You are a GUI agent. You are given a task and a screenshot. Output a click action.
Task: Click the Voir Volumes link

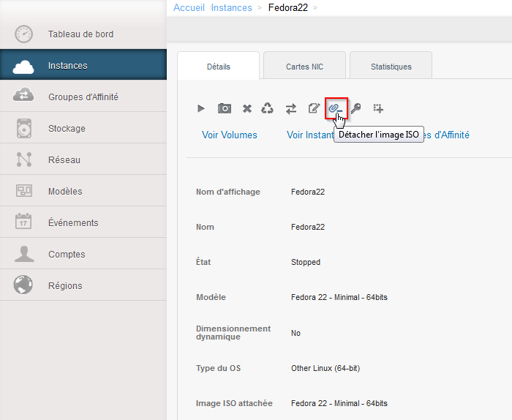[230, 135]
